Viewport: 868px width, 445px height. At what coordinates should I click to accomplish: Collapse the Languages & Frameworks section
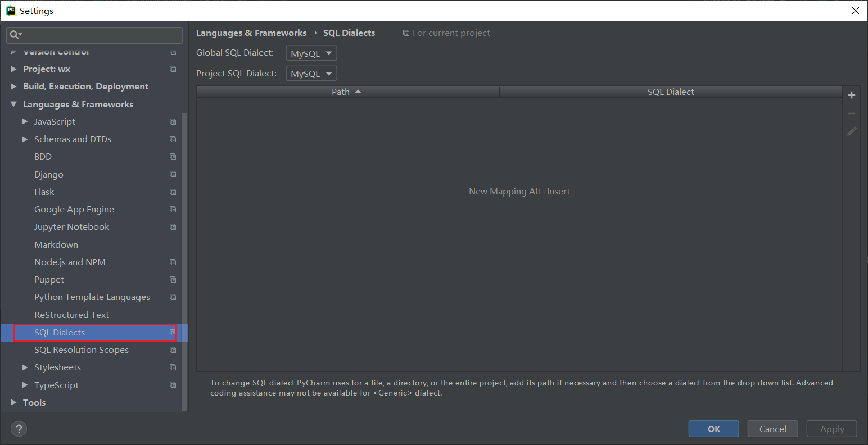[13, 104]
